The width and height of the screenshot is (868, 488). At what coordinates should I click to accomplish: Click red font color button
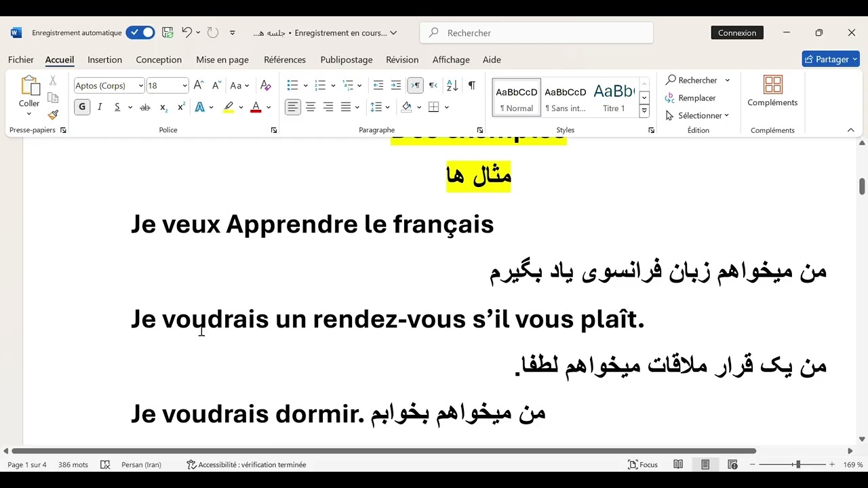(x=256, y=107)
